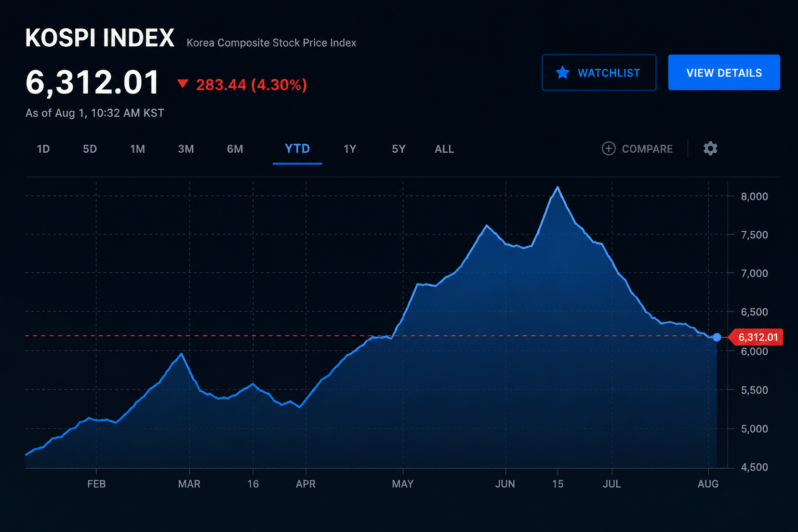This screenshot has height=532, width=798.
Task: Click the June 15 peak on chart
Action: [557, 187]
